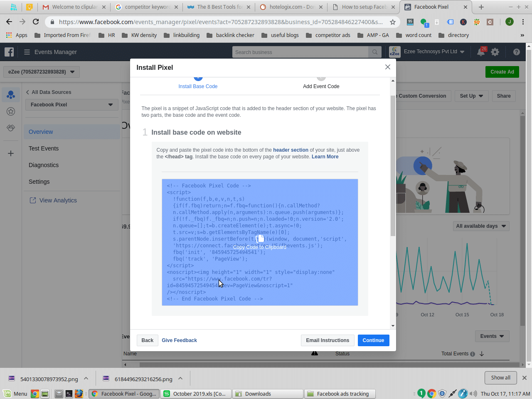This screenshot has height=399, width=532.
Task: Click the Search business input field
Action: (300, 52)
